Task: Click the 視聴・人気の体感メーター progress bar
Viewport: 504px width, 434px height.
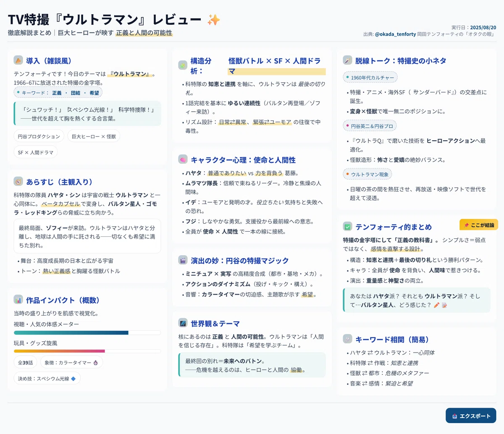Action: point(87,332)
